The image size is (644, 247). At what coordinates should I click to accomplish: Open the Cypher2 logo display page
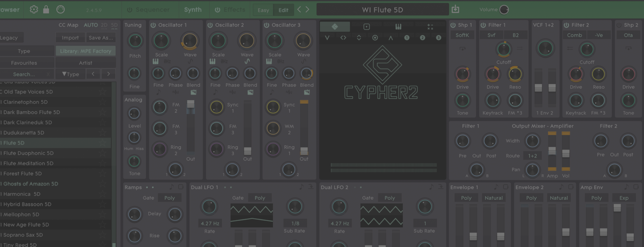tap(335, 27)
